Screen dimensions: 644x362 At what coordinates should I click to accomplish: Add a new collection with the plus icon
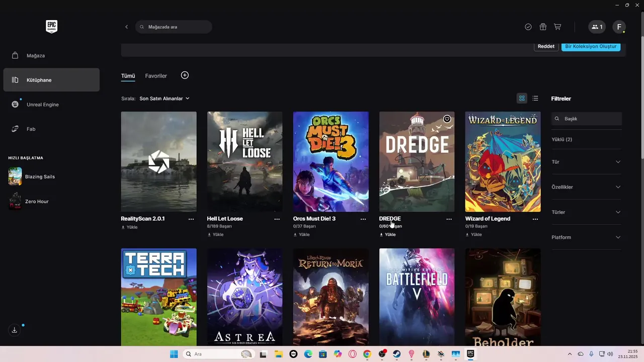click(x=185, y=75)
